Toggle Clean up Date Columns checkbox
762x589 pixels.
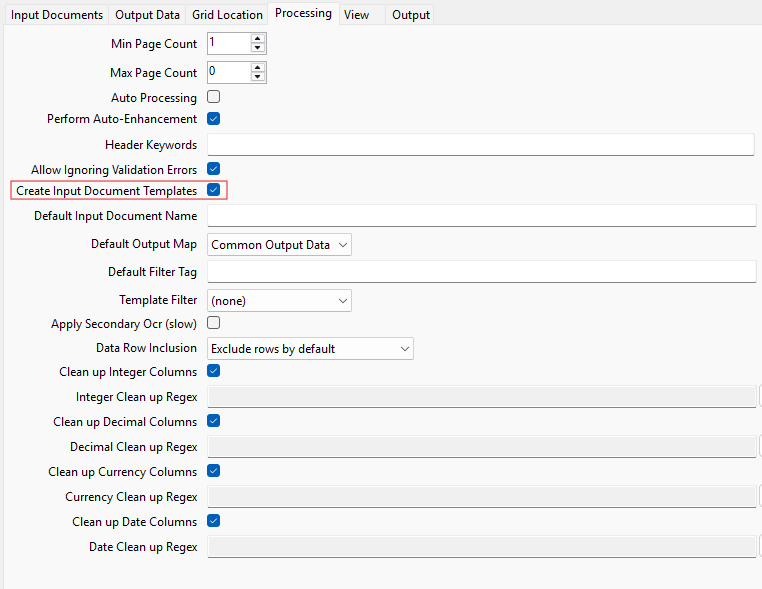(213, 521)
